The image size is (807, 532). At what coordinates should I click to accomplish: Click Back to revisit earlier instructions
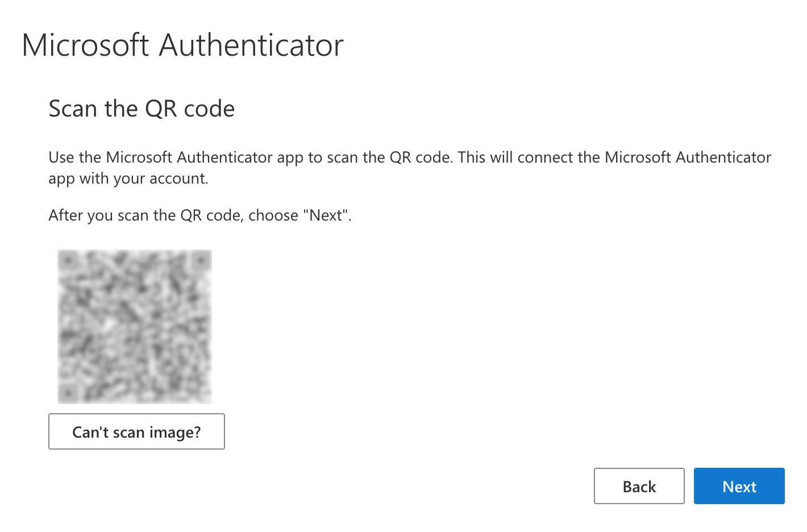(639, 486)
